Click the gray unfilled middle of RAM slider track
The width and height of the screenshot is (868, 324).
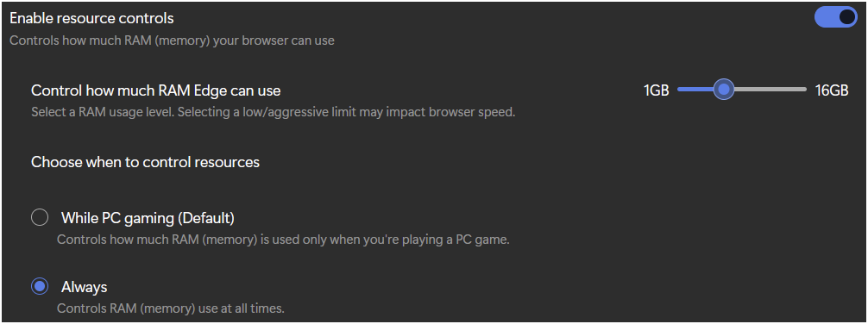(770, 89)
